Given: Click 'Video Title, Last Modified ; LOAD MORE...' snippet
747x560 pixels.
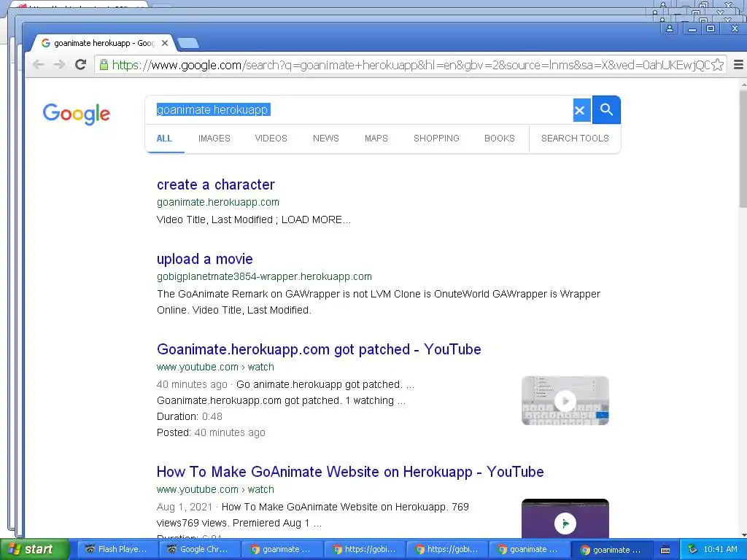Looking at the screenshot, I should coord(253,219).
